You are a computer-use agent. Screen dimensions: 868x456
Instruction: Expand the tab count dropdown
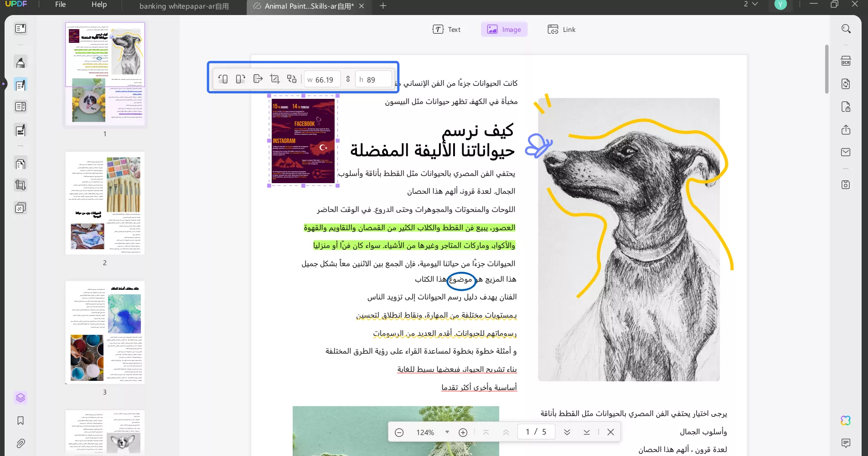[x=749, y=4]
